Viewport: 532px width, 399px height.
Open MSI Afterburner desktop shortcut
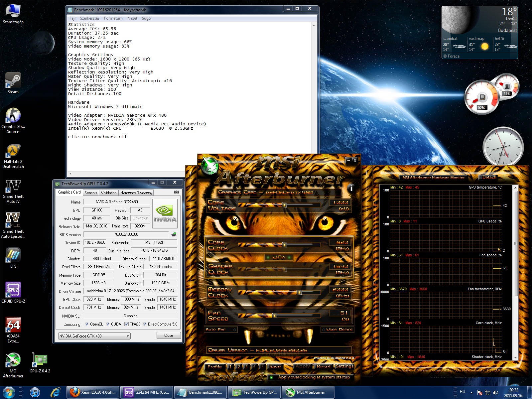click(x=13, y=365)
